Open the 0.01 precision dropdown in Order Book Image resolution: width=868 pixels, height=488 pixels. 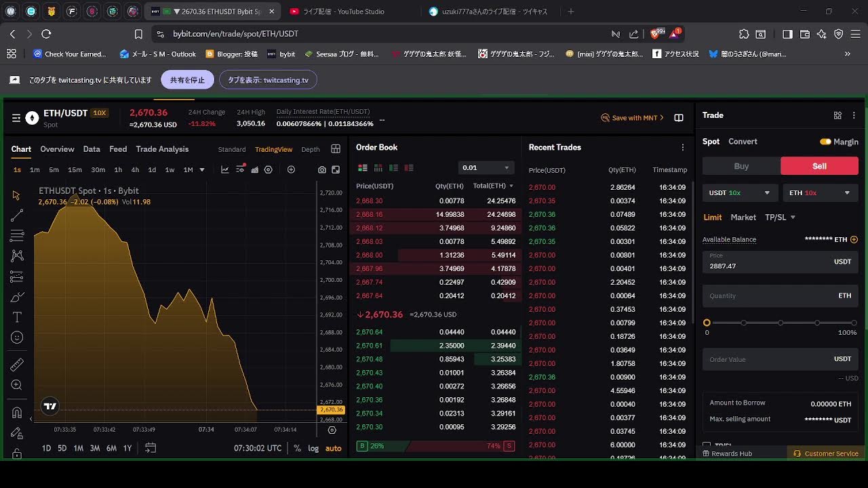[486, 167]
